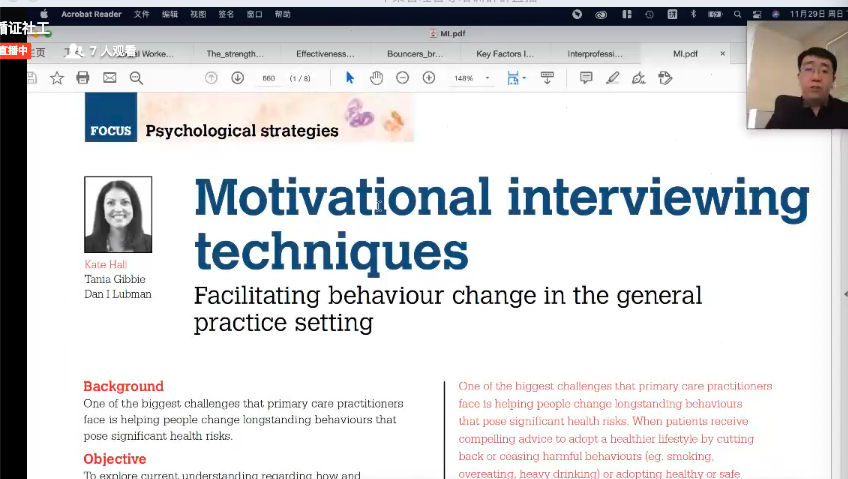
Task: Open the Acrobat Reader menu
Action: [x=91, y=14]
